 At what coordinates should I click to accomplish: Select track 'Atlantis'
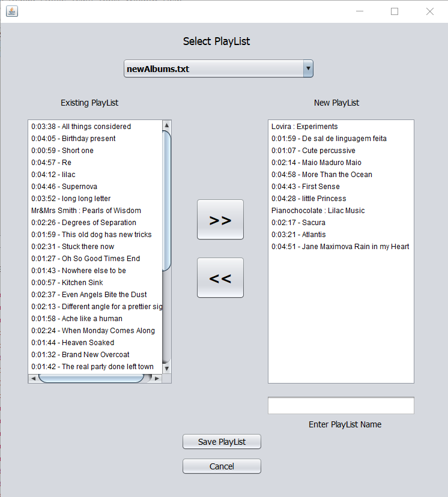pyautogui.click(x=341, y=235)
